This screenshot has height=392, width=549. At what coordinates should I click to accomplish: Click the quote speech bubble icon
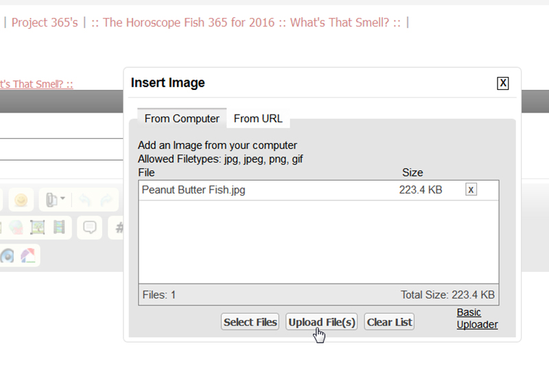tap(89, 227)
